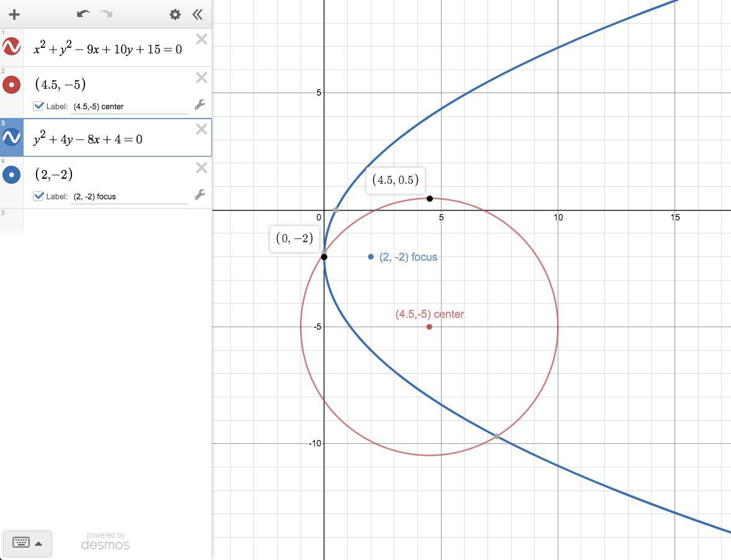Image resolution: width=731 pixels, height=560 pixels.
Task: Select the x²+y²−9x+10y+15=0 expression
Action: point(107,48)
